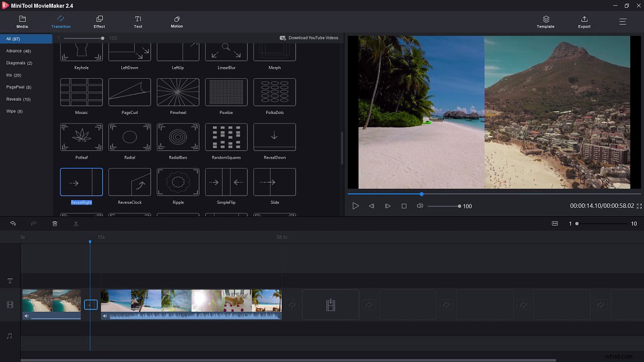Mute the first video clip's audio

click(x=26, y=316)
